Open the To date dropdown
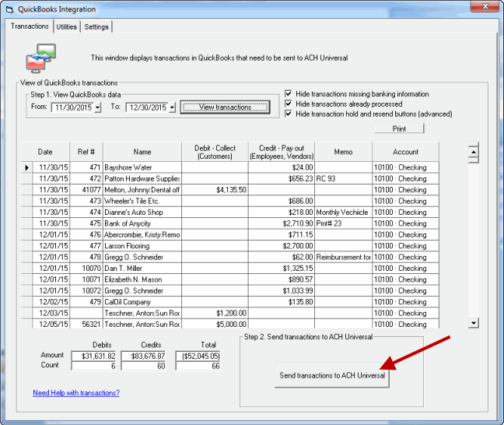The height and width of the screenshot is (425, 504). [173, 107]
